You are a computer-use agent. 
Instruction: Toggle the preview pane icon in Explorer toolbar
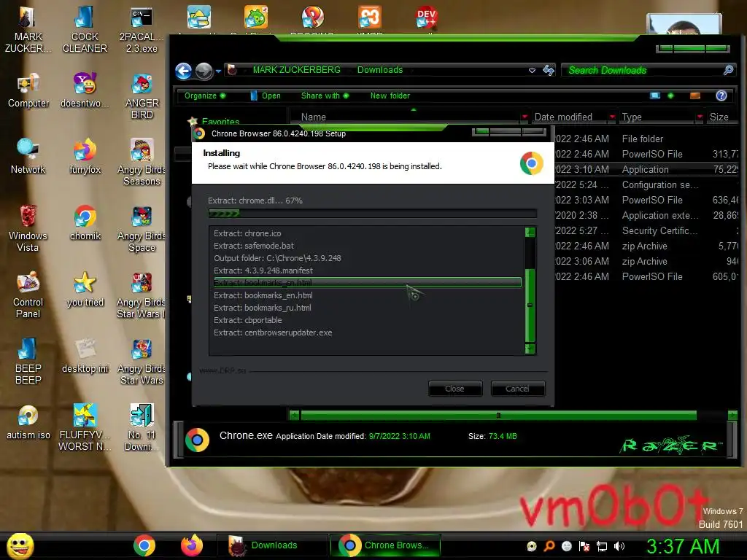click(695, 96)
